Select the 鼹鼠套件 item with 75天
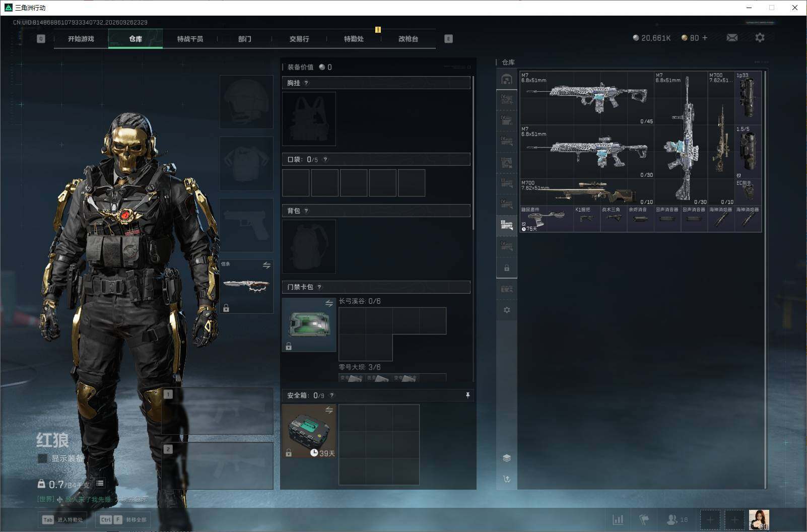Screen dimensions: 807x532 point(547,219)
